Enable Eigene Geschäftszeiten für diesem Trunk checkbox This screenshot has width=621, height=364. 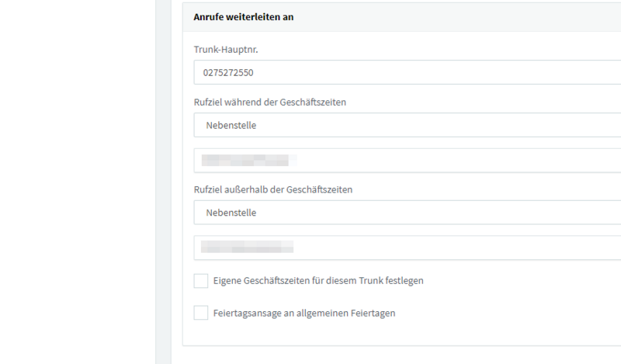pyautogui.click(x=201, y=280)
